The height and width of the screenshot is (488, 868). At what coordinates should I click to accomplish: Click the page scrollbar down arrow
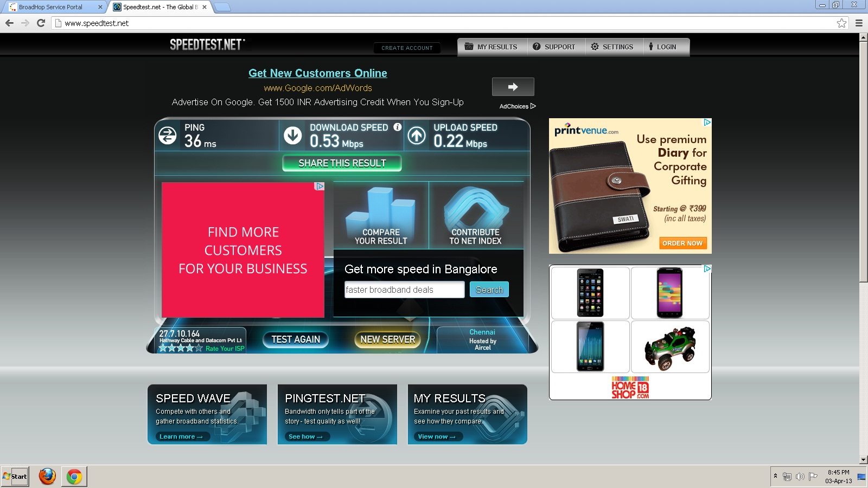(x=863, y=460)
